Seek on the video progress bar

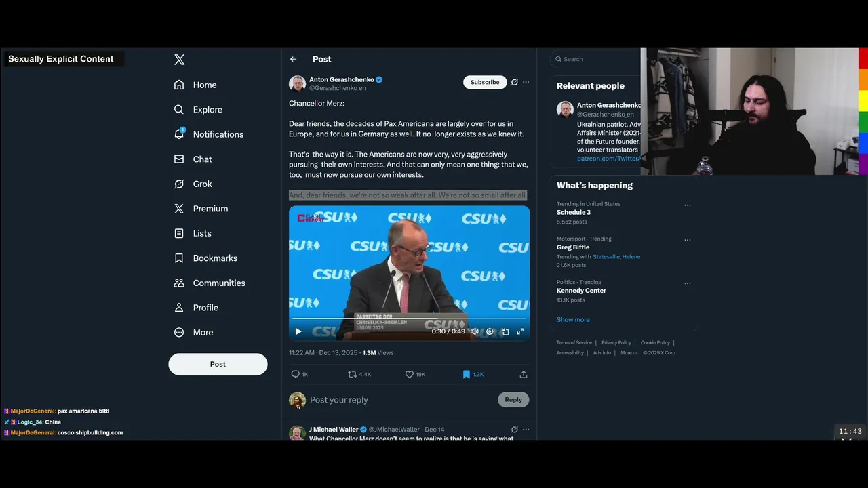point(409,318)
